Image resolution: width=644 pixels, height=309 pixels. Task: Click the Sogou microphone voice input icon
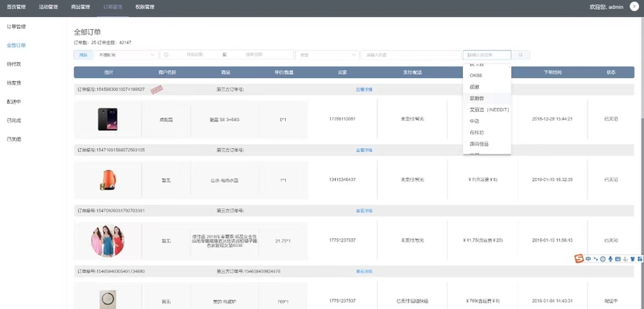tap(610, 259)
